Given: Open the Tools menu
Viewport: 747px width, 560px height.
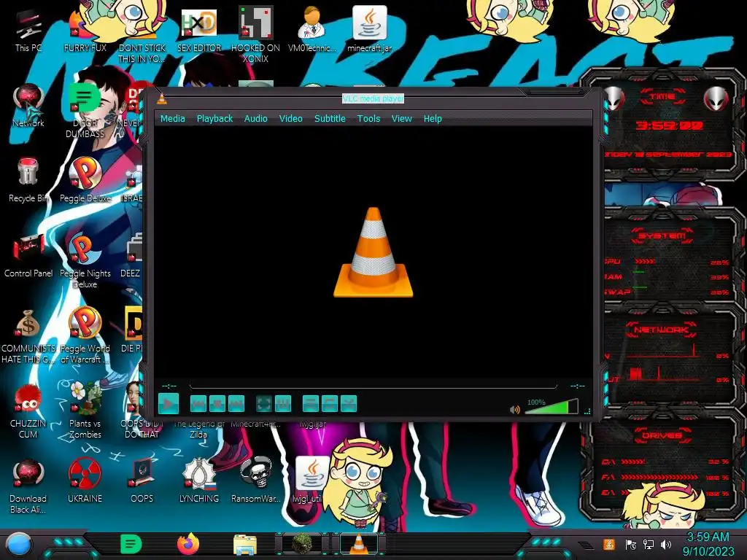Looking at the screenshot, I should coord(368,119).
